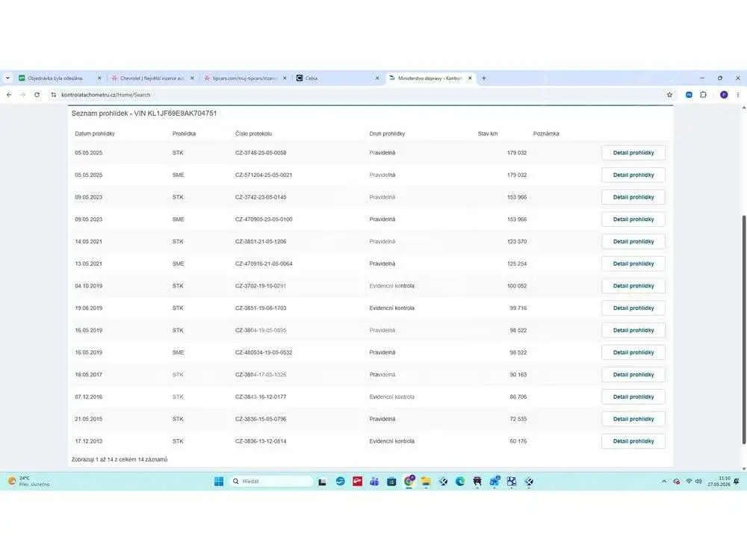Open File Explorer from the taskbar

point(426,482)
